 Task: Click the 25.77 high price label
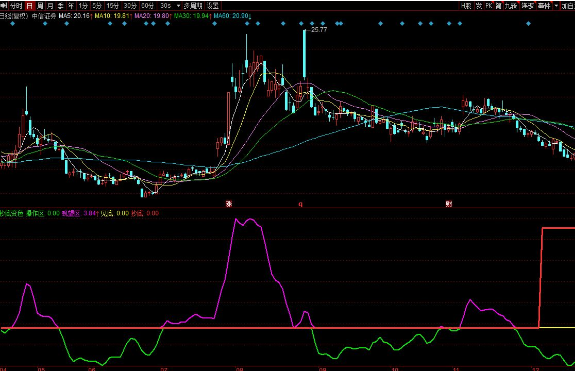[x=319, y=30]
